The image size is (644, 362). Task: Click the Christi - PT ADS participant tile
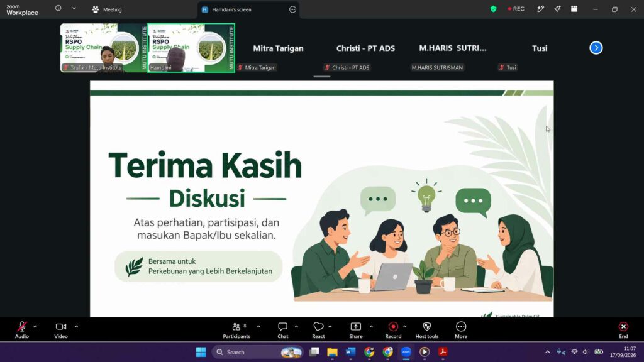(365, 48)
